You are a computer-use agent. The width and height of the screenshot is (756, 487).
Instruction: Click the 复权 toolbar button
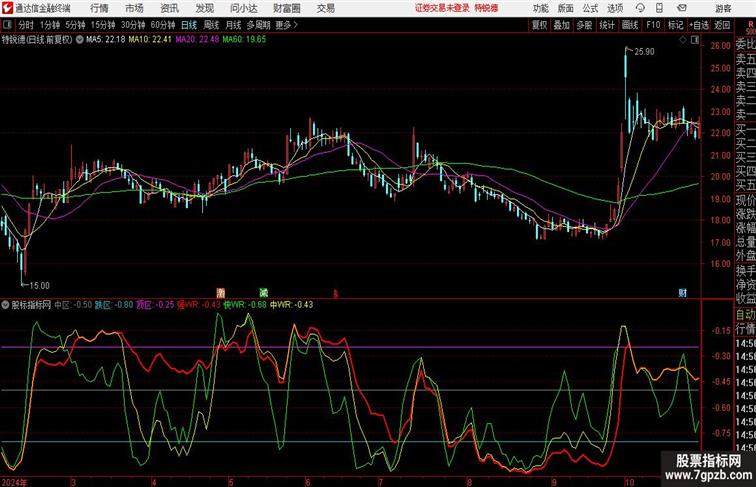pyautogui.click(x=539, y=25)
